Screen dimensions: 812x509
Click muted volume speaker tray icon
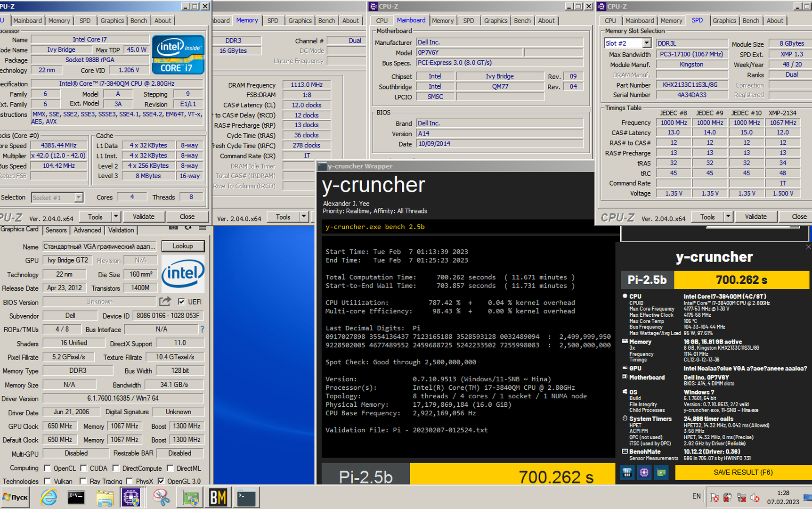755,497
